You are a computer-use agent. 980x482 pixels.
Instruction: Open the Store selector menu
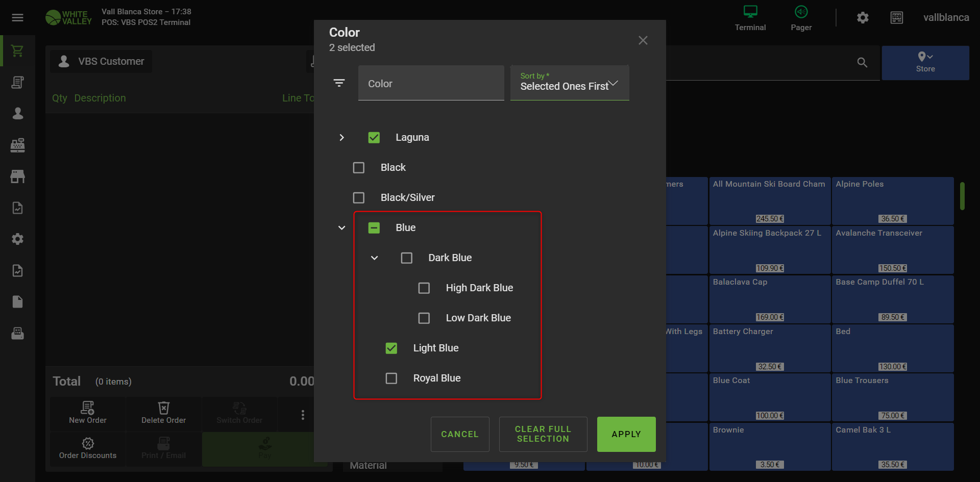925,62
